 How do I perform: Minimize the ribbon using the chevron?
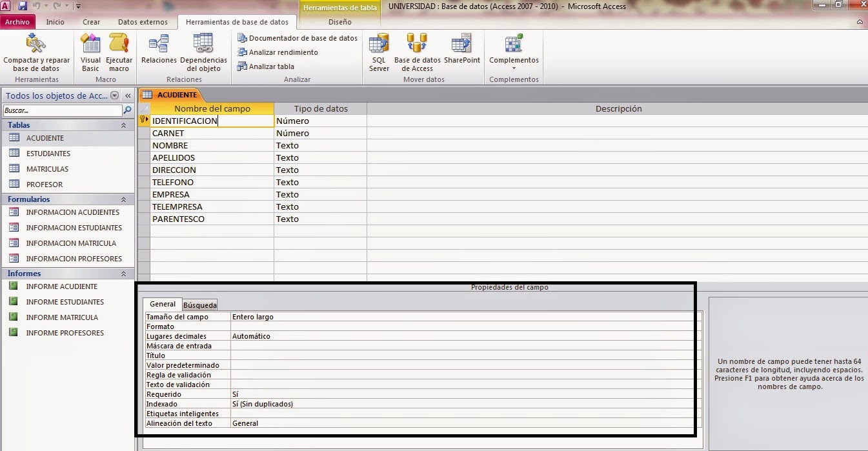click(860, 21)
